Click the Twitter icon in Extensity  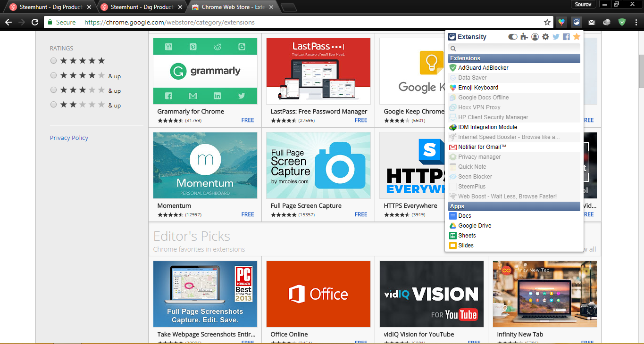(556, 37)
